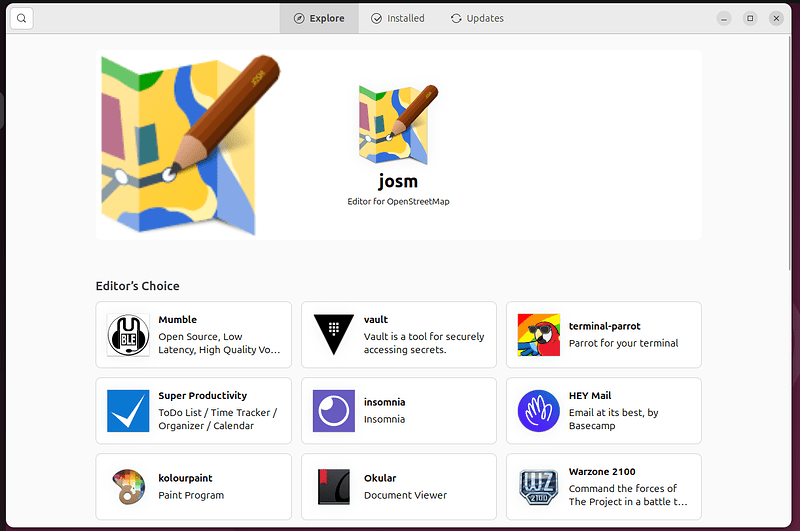Open the Okular app title
The height and width of the screenshot is (531, 800).
tap(380, 478)
